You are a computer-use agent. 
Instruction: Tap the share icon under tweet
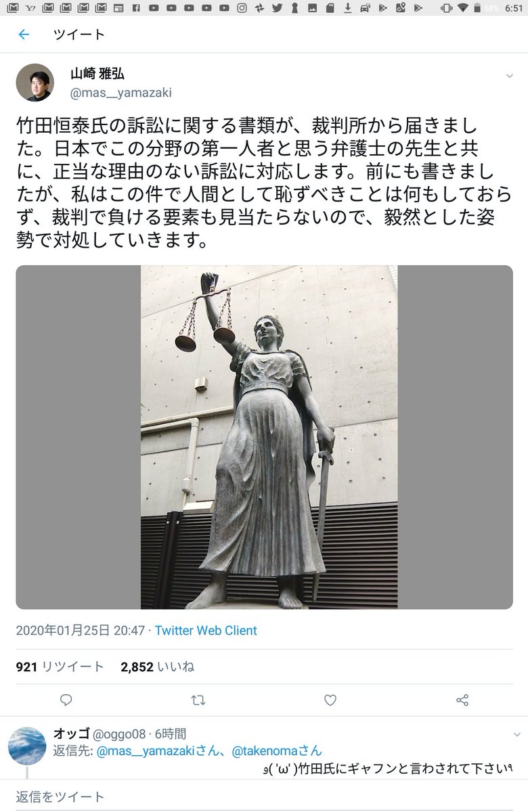[462, 699]
